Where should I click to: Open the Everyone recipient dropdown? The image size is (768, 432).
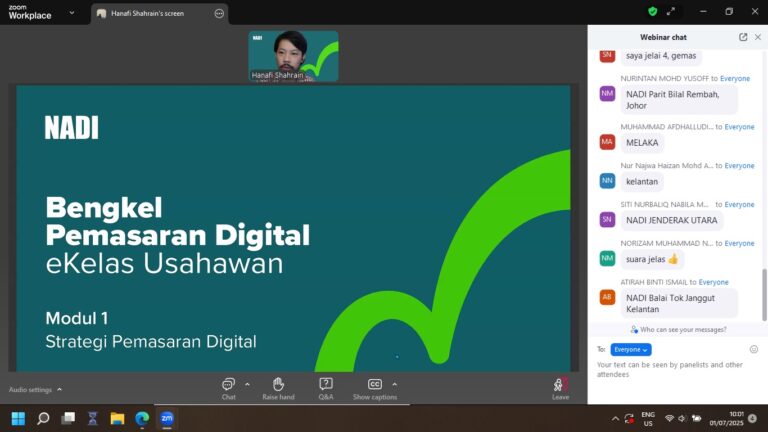631,349
